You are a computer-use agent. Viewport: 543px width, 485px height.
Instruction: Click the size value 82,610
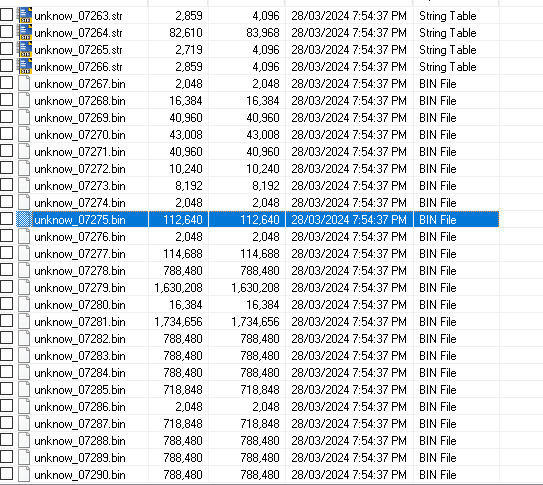tap(186, 33)
